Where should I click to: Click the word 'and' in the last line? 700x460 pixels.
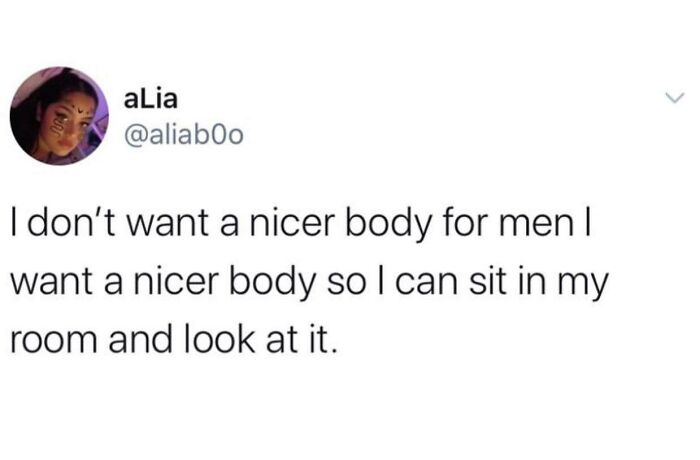[140, 340]
